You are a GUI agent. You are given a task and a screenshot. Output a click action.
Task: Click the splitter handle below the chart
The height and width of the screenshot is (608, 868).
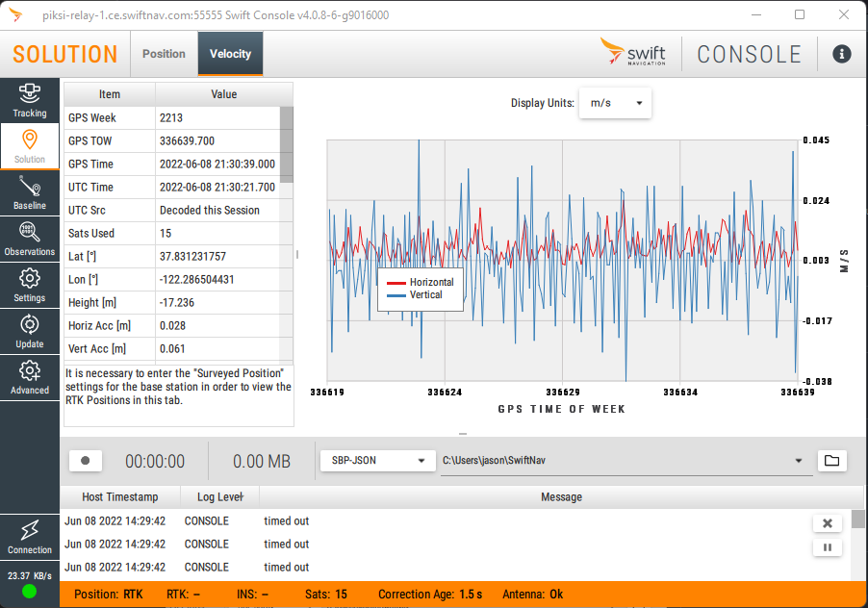click(x=463, y=434)
